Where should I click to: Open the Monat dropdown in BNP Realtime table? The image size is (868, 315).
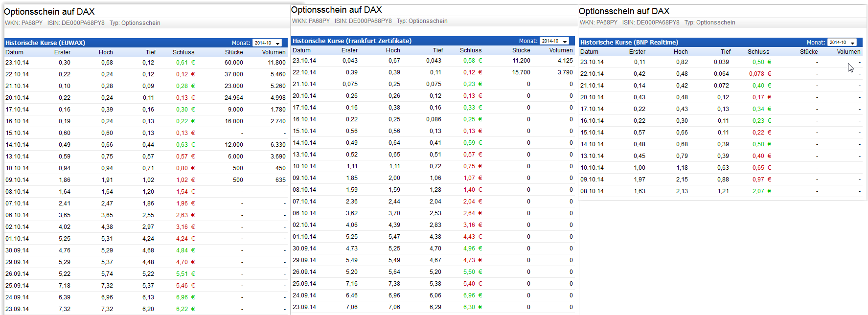point(842,43)
